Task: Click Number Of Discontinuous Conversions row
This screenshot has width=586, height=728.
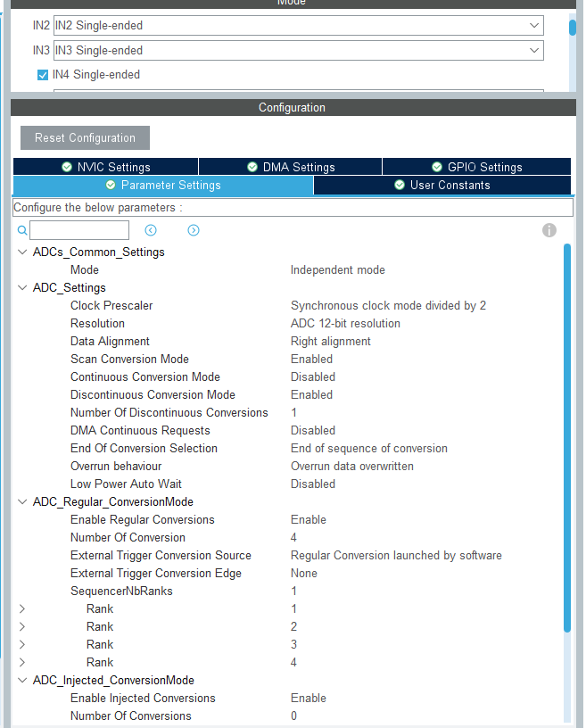Action: [x=288, y=413]
